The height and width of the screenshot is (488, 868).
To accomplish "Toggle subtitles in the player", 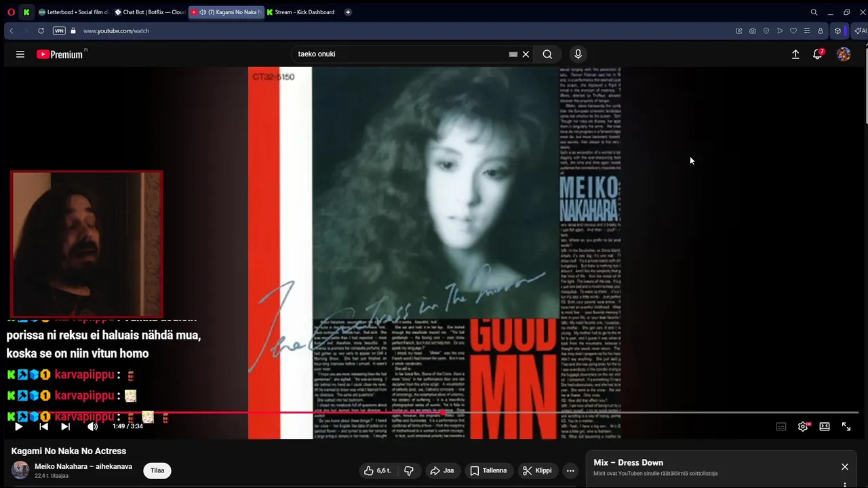I will pos(781,426).
